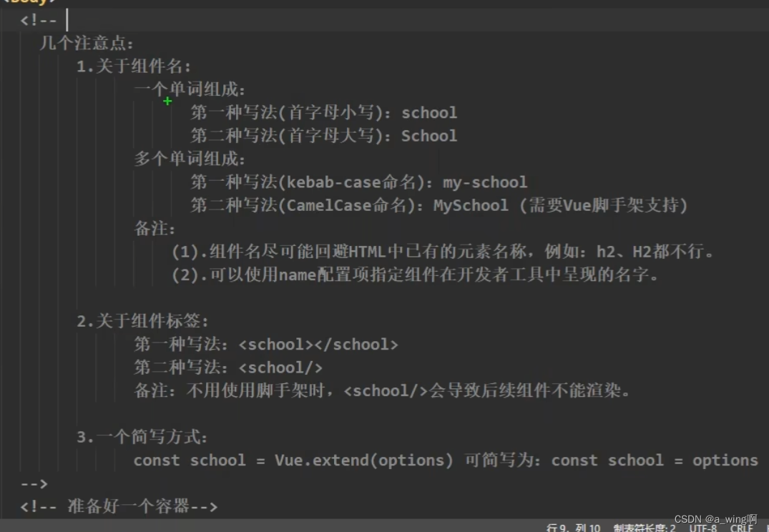The width and height of the screenshot is (769, 532).
Task: Click the comment opening line '<!--'
Action: pos(38,21)
